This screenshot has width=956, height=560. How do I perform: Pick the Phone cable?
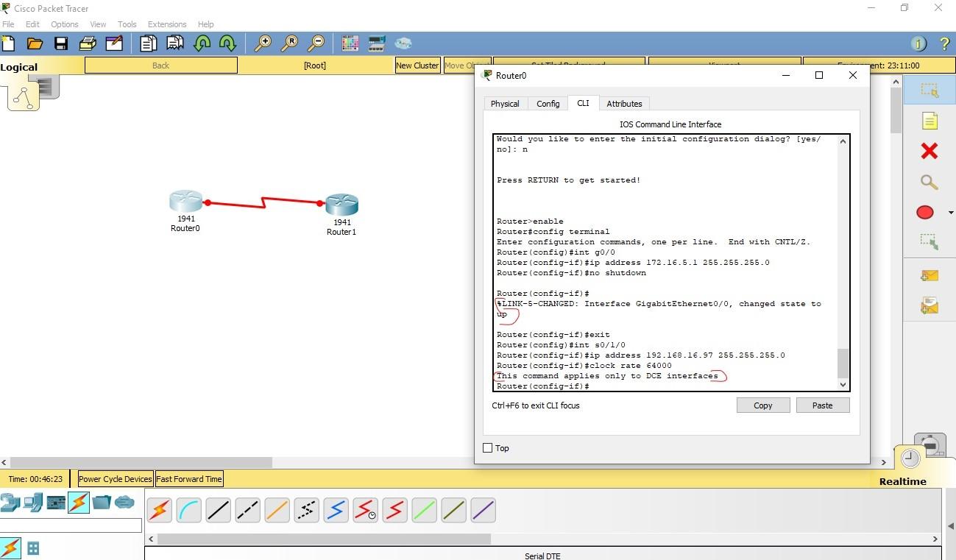306,510
